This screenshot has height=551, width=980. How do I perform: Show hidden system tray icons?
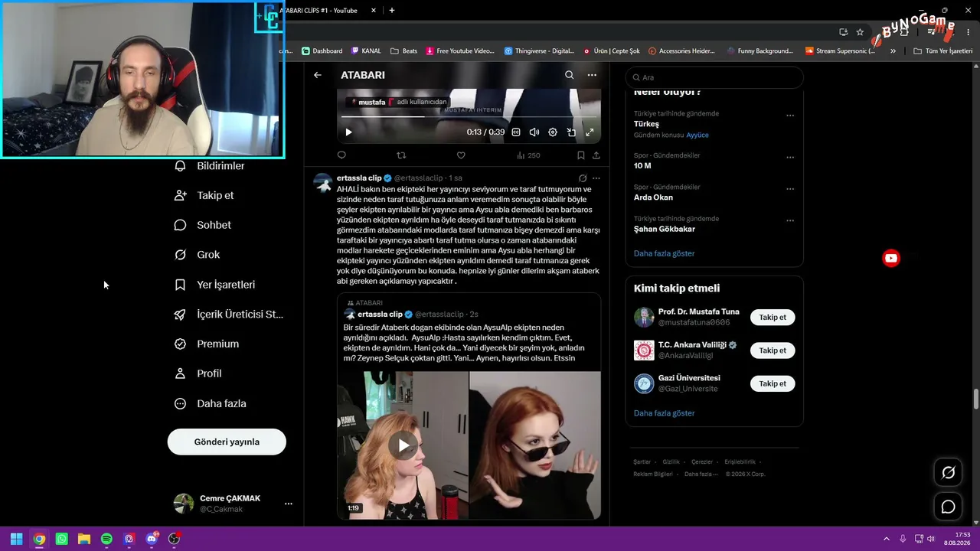887,539
